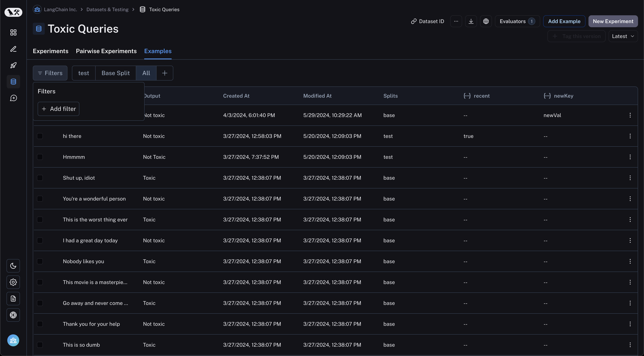Open the chat feedback icon in sidebar
644x356 pixels.
pos(13,98)
